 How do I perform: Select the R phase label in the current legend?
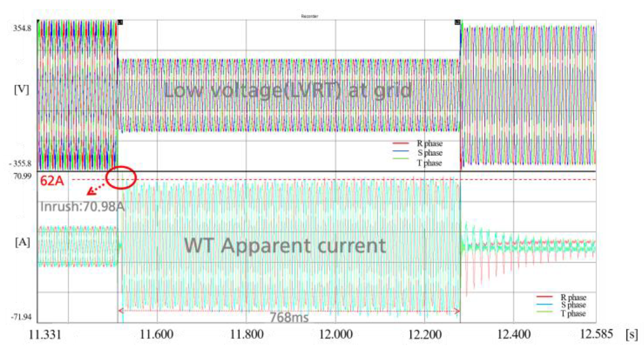pyautogui.click(x=573, y=297)
